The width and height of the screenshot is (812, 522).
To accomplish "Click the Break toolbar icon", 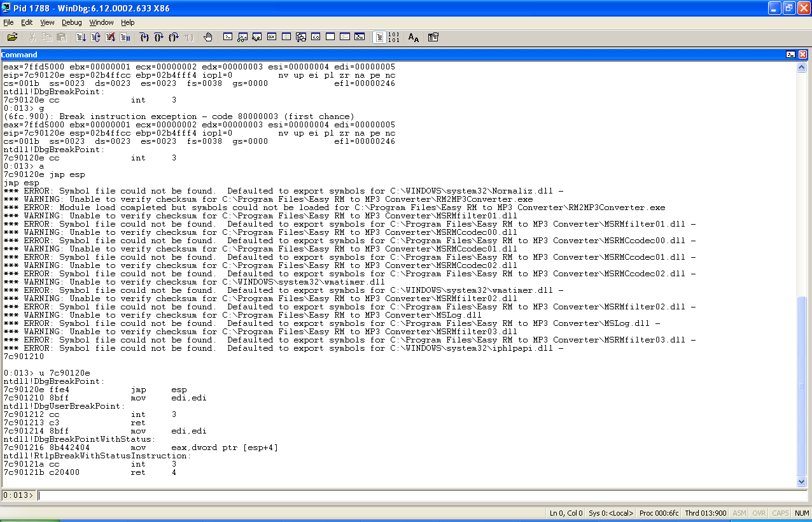I will point(125,38).
